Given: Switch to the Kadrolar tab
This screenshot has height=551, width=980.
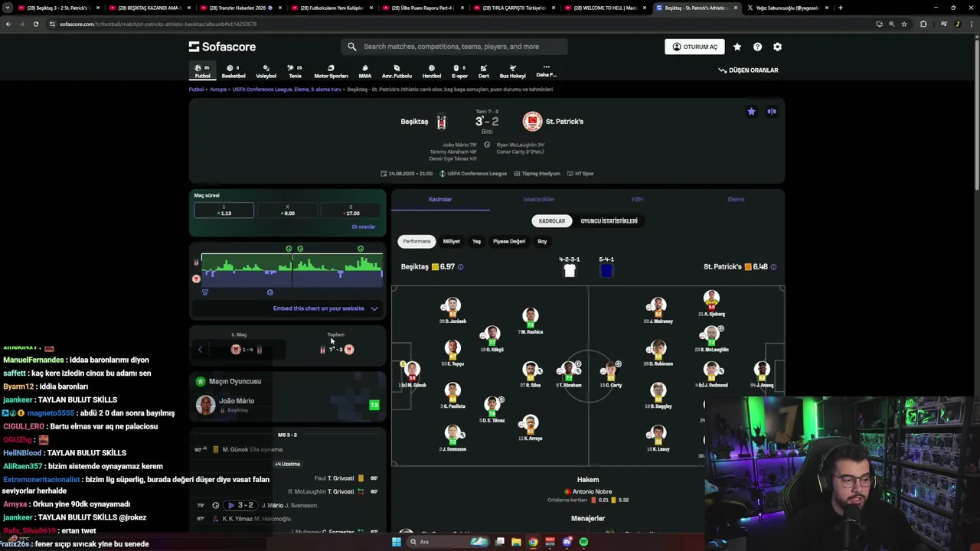Looking at the screenshot, I should pos(440,199).
